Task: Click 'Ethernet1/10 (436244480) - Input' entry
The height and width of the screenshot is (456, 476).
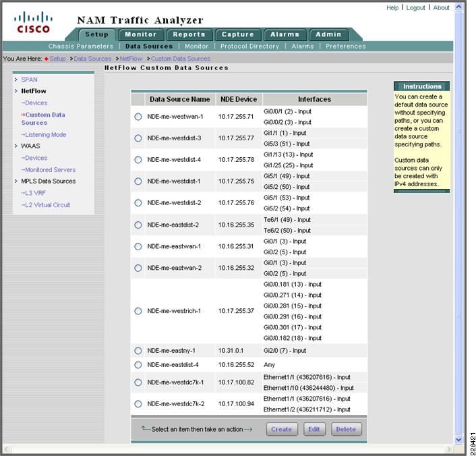Action: 309,389
